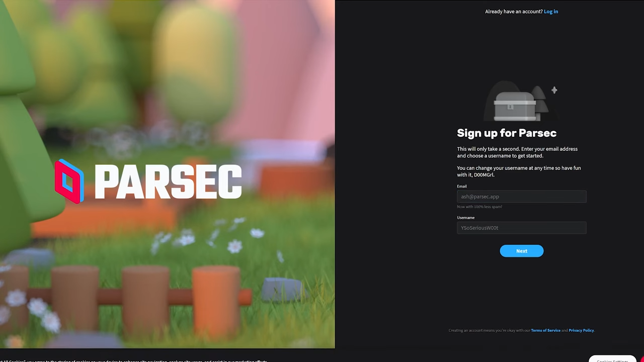The height and width of the screenshot is (362, 644).
Task: Open the Log in link
Action: (x=551, y=12)
